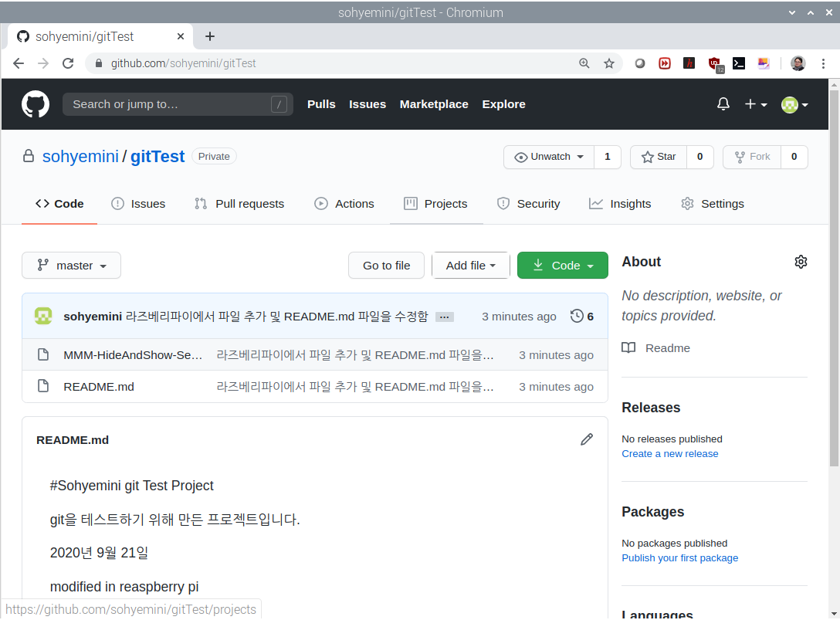Focus the Search or jump to field
840x620 pixels.
pos(178,104)
